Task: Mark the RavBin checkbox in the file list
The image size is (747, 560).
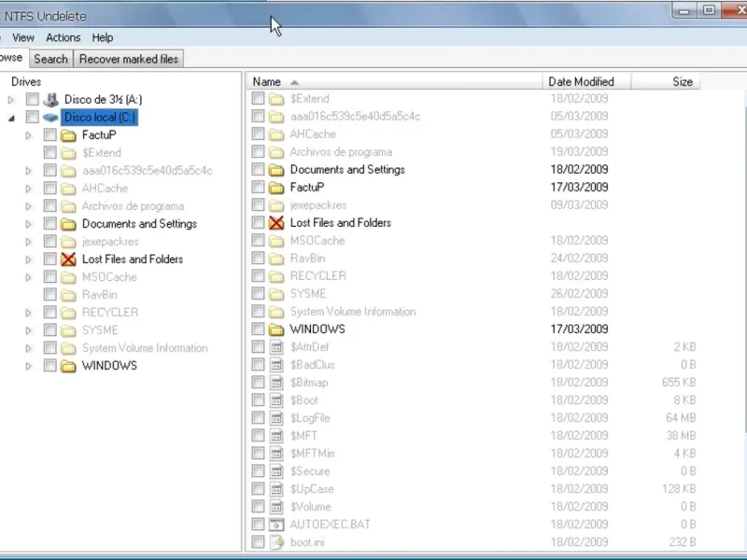Action: click(258, 259)
